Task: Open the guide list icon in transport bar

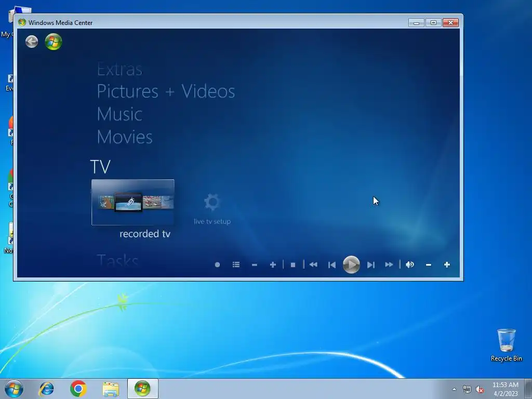Action: (x=236, y=264)
